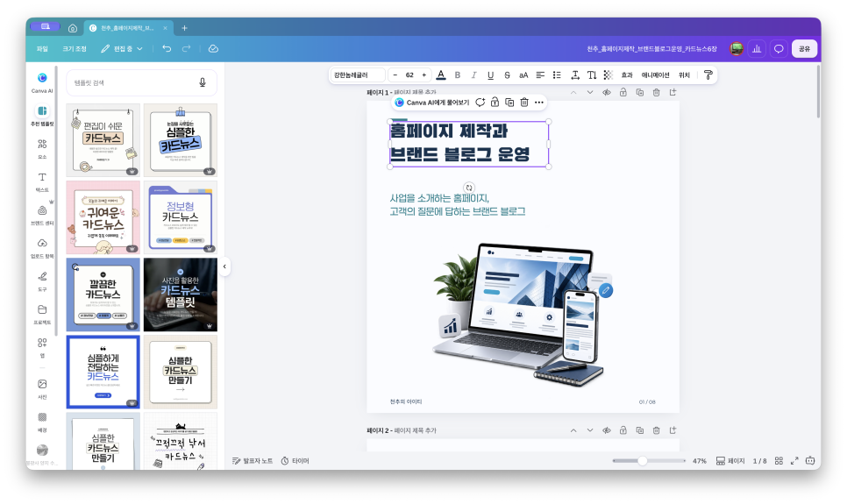Toggle underline formatting
This screenshot has width=847, height=504.
click(x=490, y=75)
